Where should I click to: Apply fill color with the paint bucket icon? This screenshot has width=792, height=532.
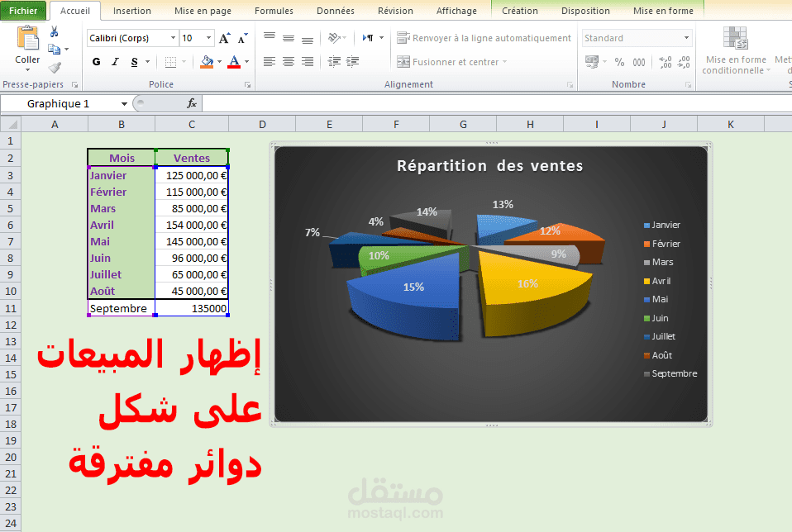[x=207, y=62]
